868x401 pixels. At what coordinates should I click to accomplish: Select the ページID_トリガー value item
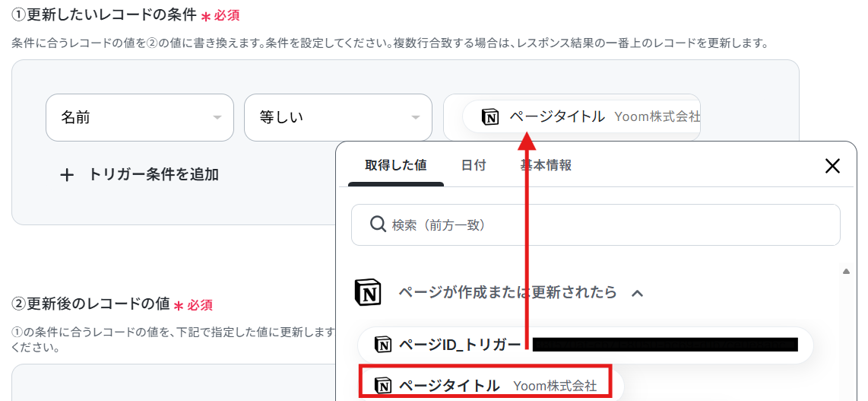coord(585,345)
